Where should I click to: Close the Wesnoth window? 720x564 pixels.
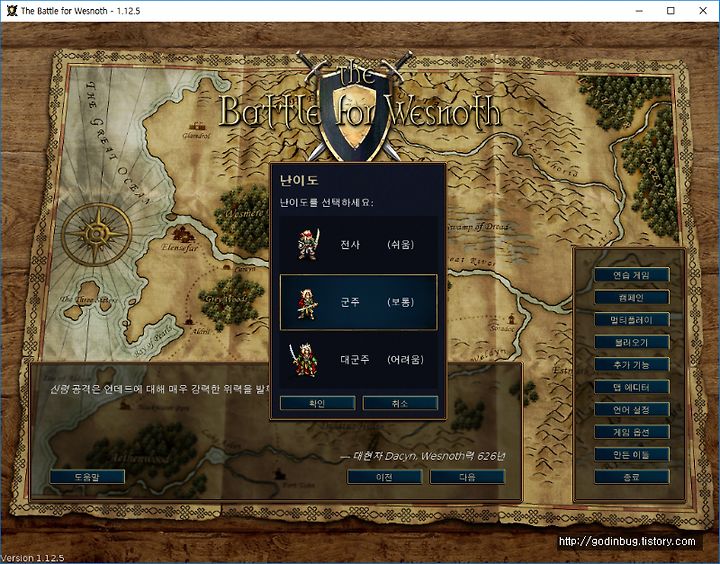703,11
